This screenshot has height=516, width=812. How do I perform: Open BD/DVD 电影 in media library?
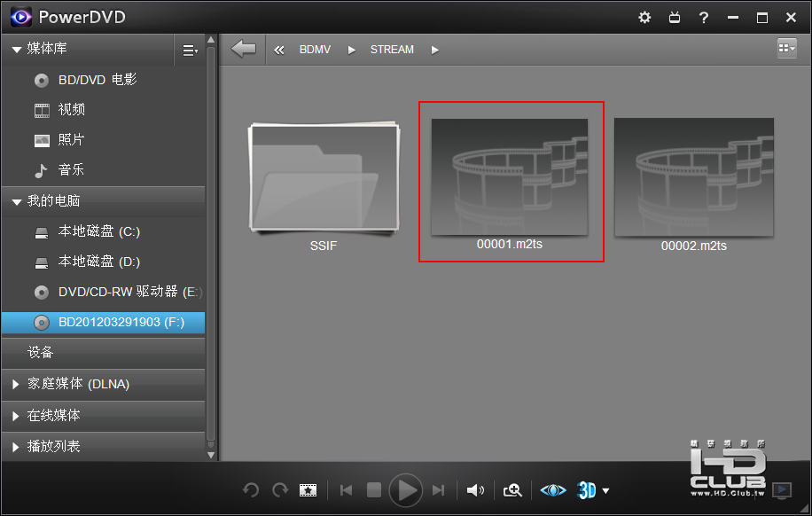(98, 80)
